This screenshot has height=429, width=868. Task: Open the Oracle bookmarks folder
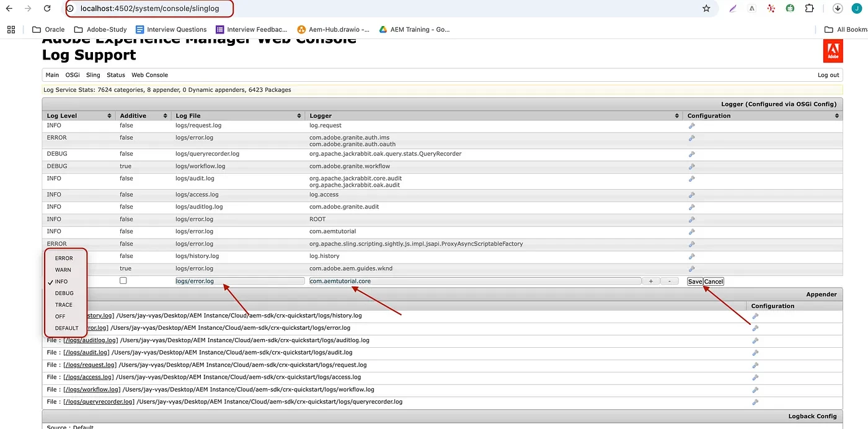click(x=48, y=29)
